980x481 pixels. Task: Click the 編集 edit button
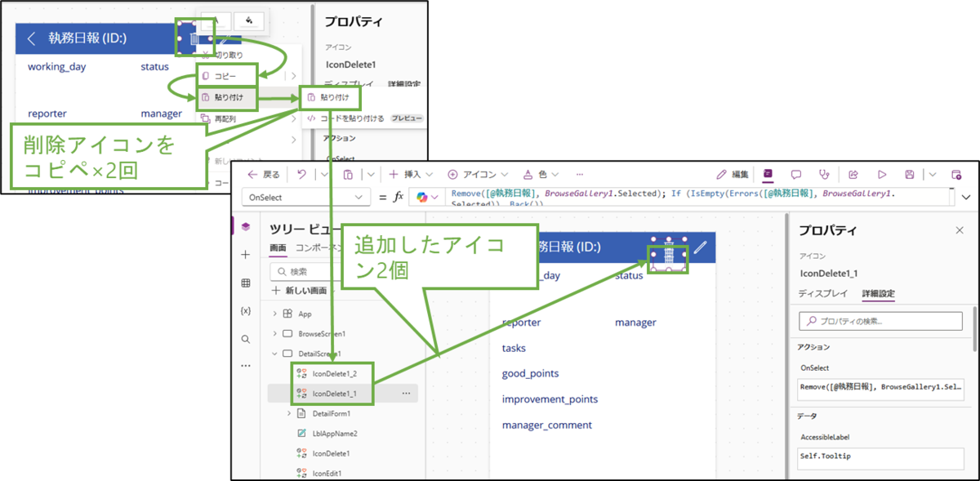point(733,174)
